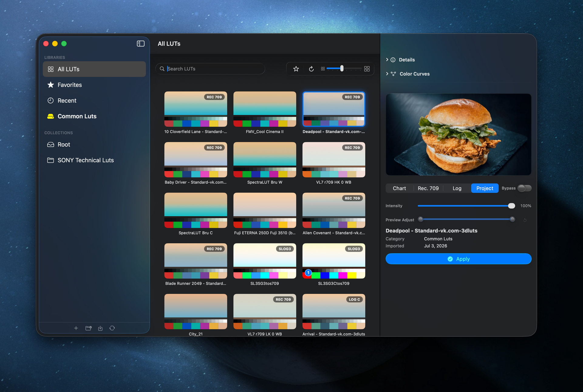Image resolution: width=583 pixels, height=392 pixels.
Task: Click the refresh LUTs icon in toolbar
Action: [x=311, y=69]
